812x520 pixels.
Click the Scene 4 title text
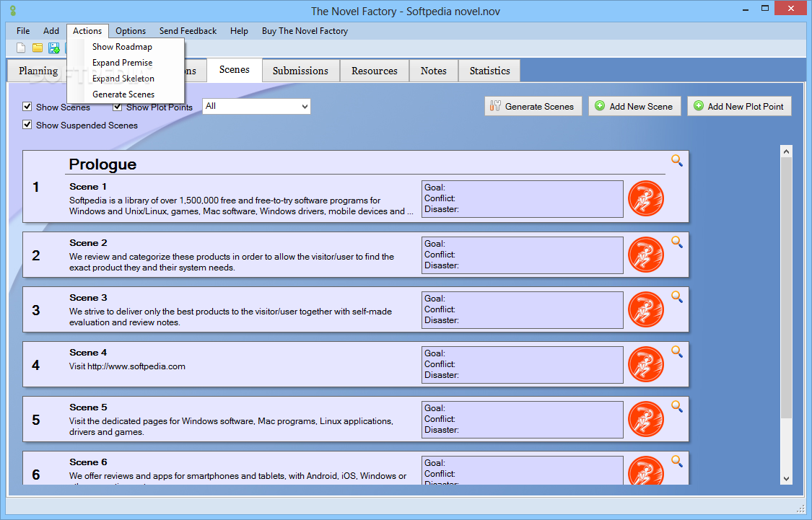tap(88, 353)
